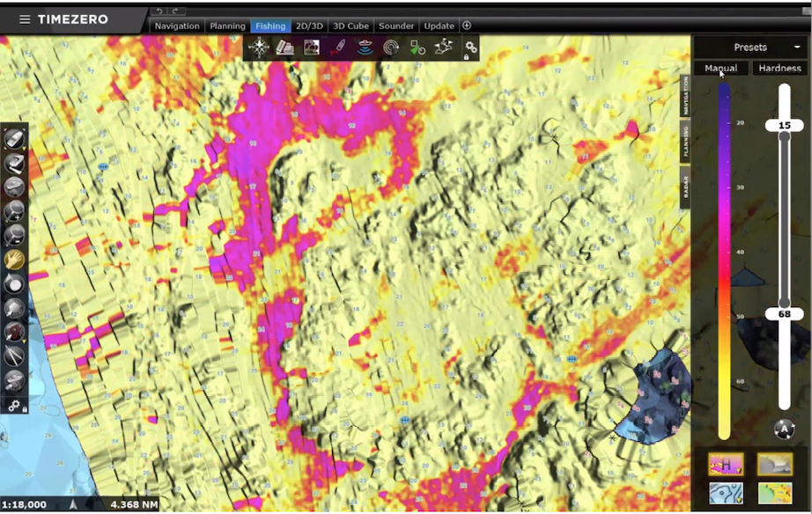Click the route flags icon in toolbar
This screenshot has width=812, height=514.
coord(444,48)
